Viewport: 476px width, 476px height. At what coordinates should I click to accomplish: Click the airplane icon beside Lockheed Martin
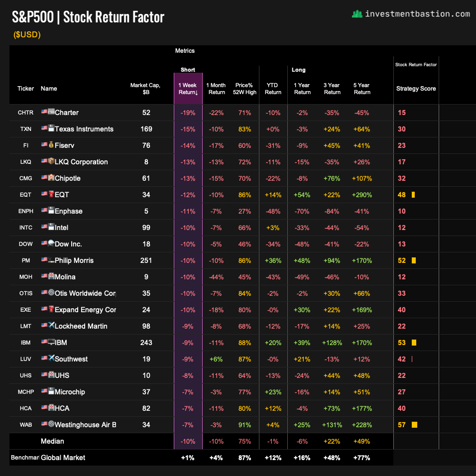pyautogui.click(x=51, y=325)
